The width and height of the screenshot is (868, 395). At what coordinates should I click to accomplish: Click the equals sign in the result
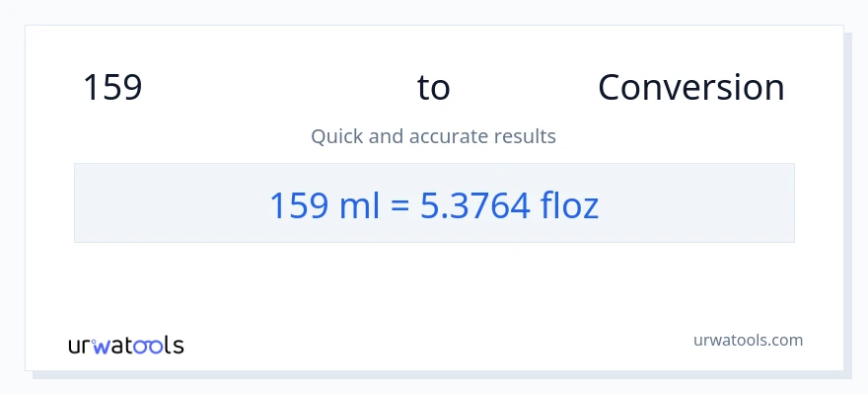(x=398, y=205)
